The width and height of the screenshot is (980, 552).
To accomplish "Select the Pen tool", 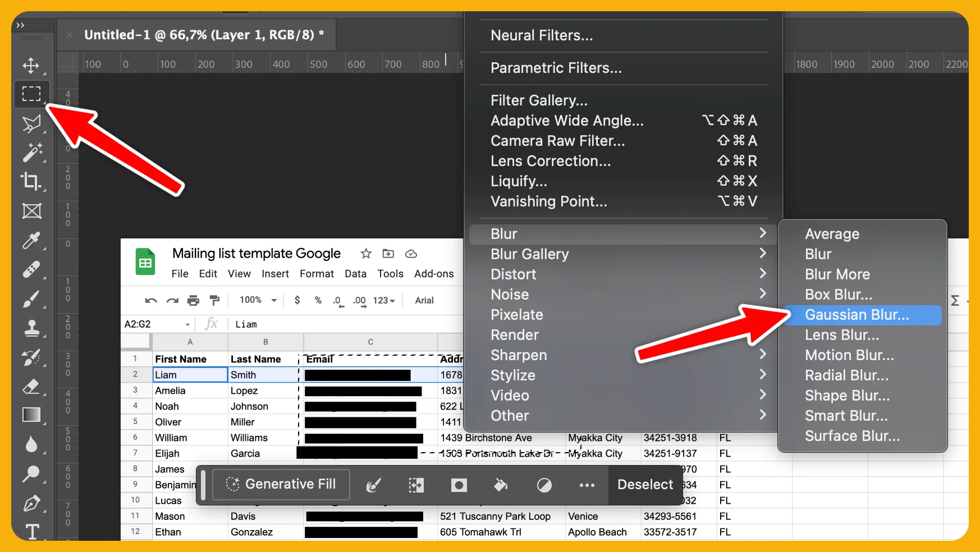I will point(31,503).
